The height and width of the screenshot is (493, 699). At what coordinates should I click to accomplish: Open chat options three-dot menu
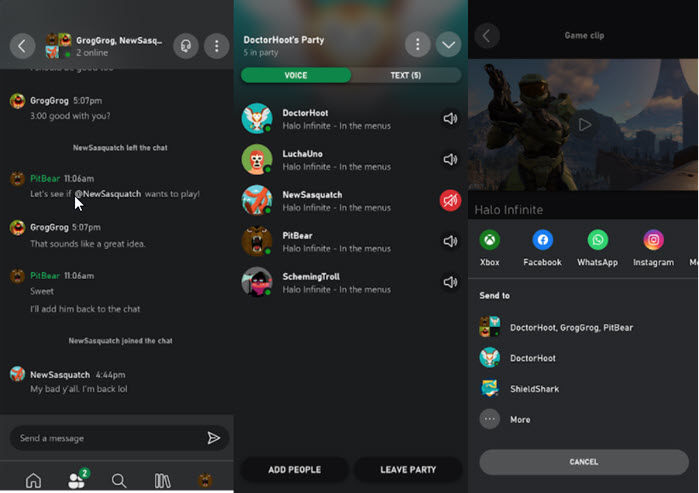(x=217, y=45)
